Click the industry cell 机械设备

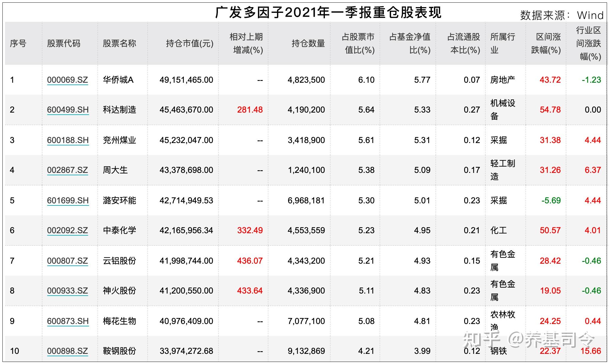tap(503, 110)
